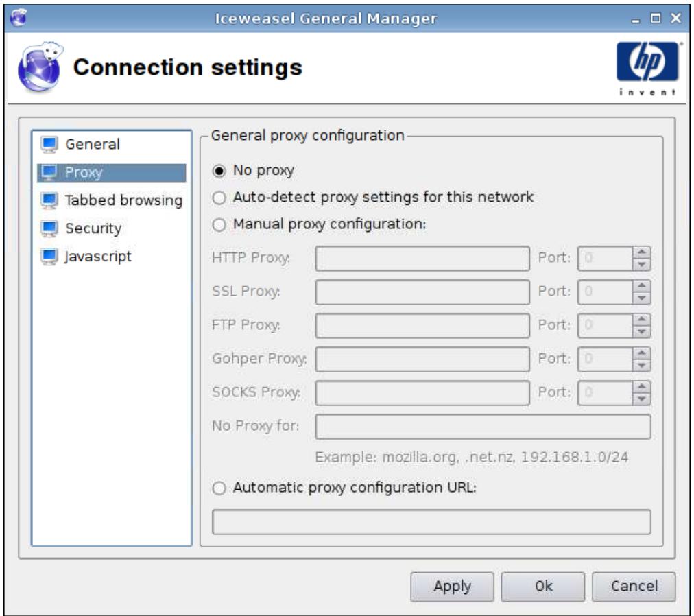
Task: Increase the FTP Proxy port value
Action: [x=641, y=320]
